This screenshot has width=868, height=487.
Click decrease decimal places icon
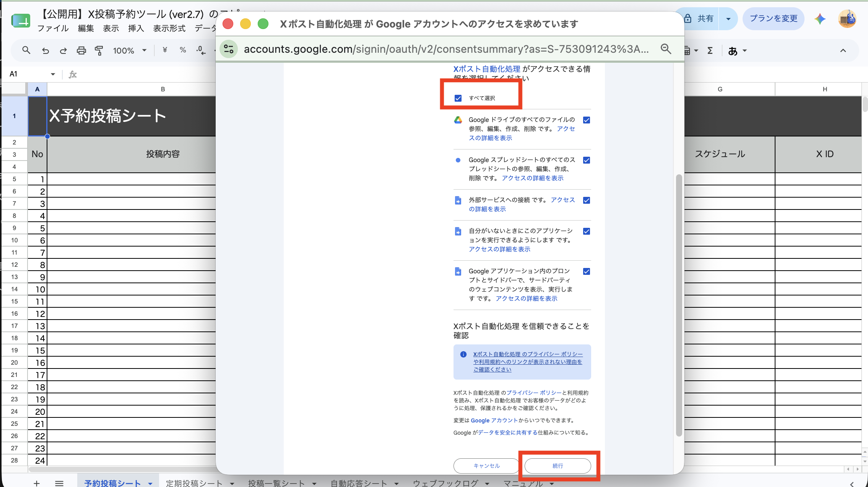pyautogui.click(x=201, y=50)
